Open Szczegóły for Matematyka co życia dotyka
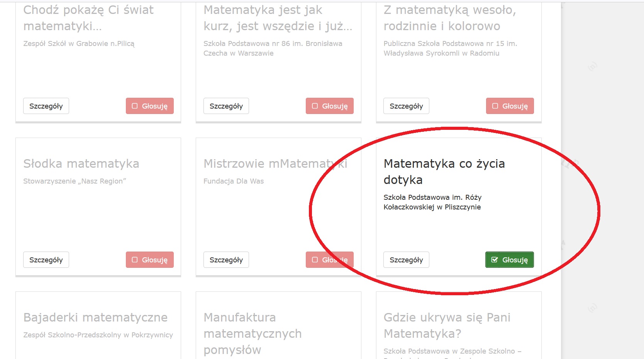Image resolution: width=644 pixels, height=359 pixels. (x=406, y=260)
